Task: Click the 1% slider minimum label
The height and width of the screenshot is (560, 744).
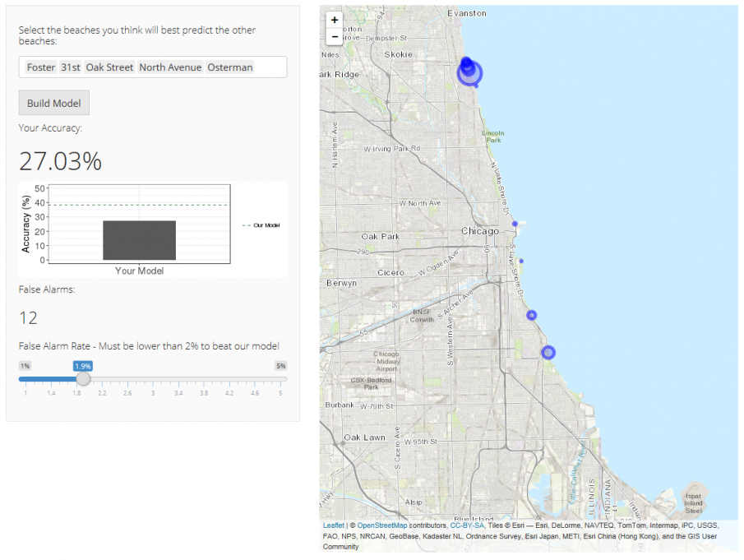Action: [25, 366]
